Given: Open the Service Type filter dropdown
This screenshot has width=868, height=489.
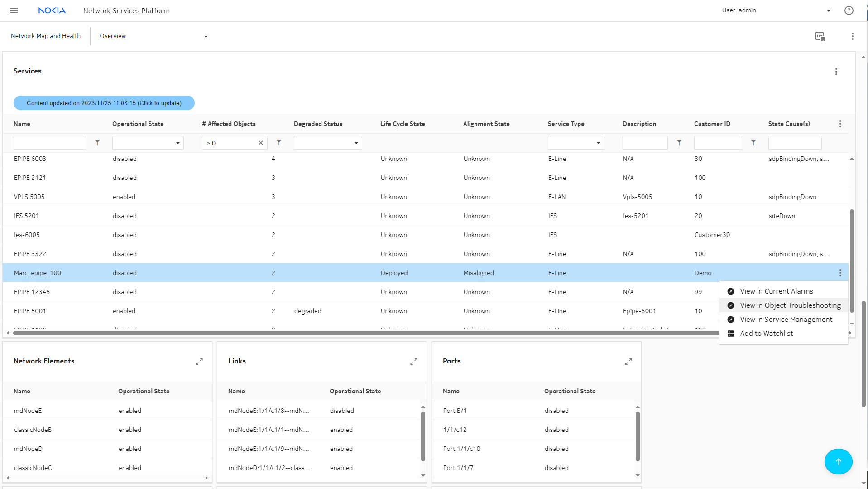Looking at the screenshot, I should [575, 143].
